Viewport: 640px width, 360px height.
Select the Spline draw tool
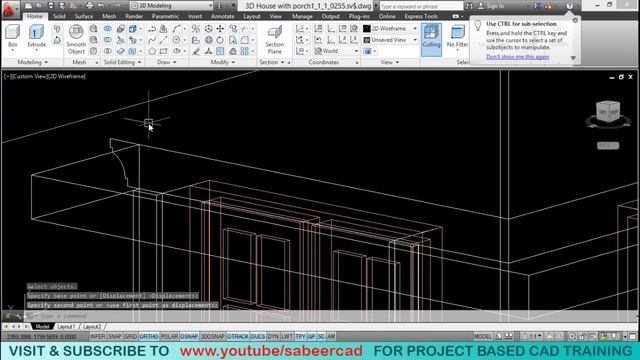point(152,40)
